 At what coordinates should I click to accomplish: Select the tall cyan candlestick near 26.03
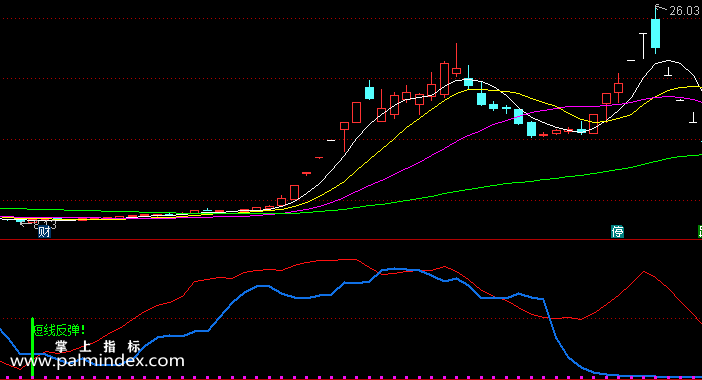tap(655, 33)
